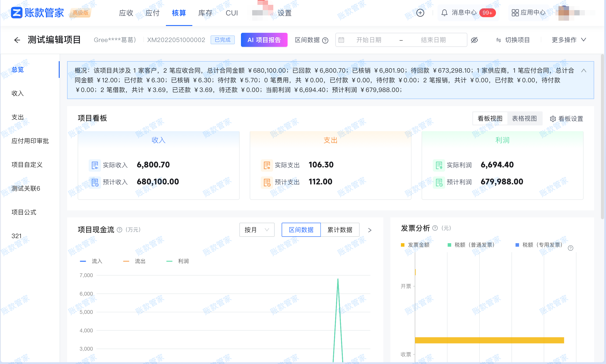This screenshot has height=364, width=606.
Task: Click the plus icon in the top bar
Action: click(x=420, y=13)
